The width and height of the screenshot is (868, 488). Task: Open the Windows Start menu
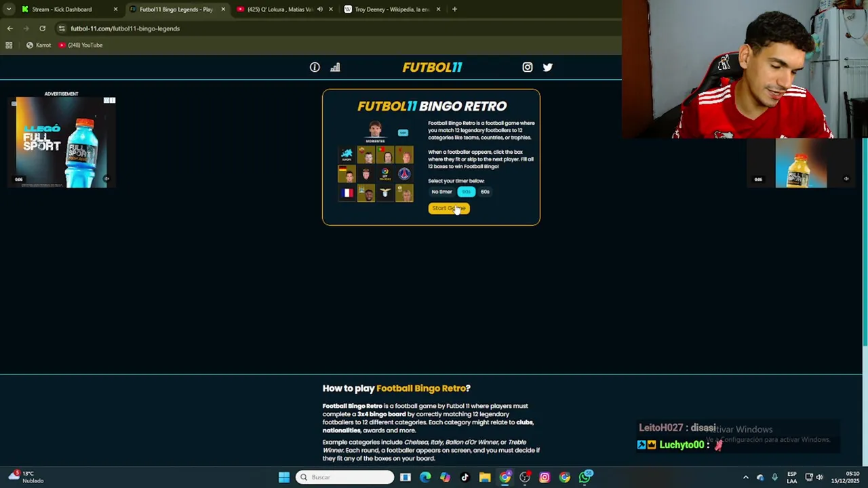[284, 477]
